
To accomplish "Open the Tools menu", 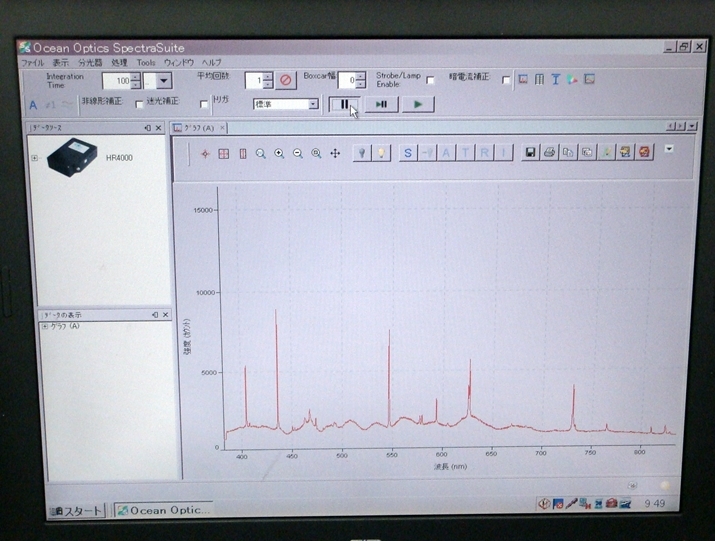I will click(146, 62).
